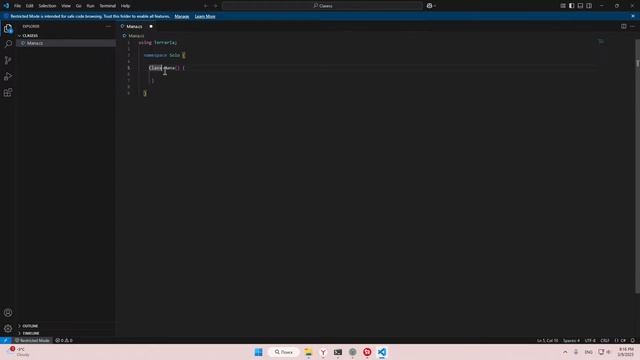Image resolution: width=640 pixels, height=360 pixels.
Task: Toggle the bottom panel visibility
Action: click(x=580, y=6)
